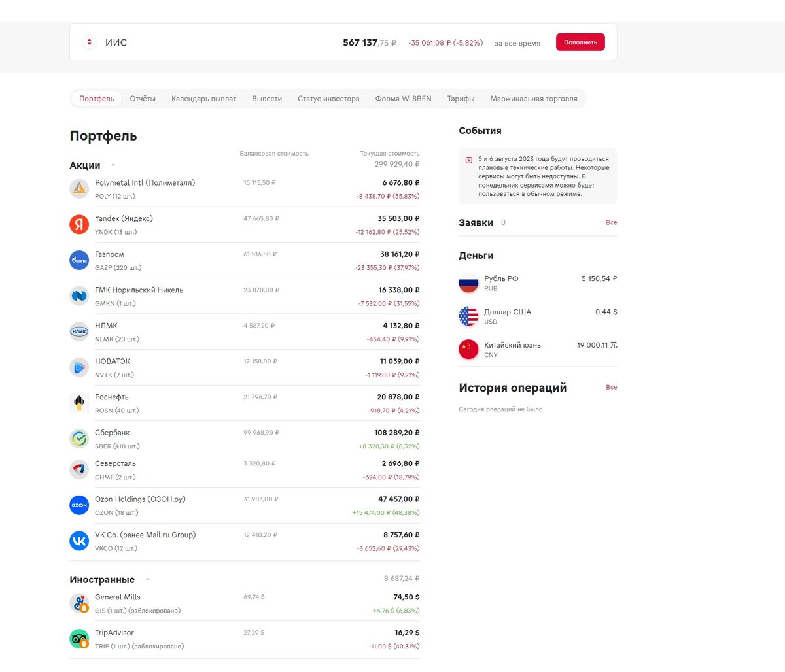Screen dimensions: 785x672
Task: Click the НОВАТЭК stock logo
Action: tap(79, 367)
